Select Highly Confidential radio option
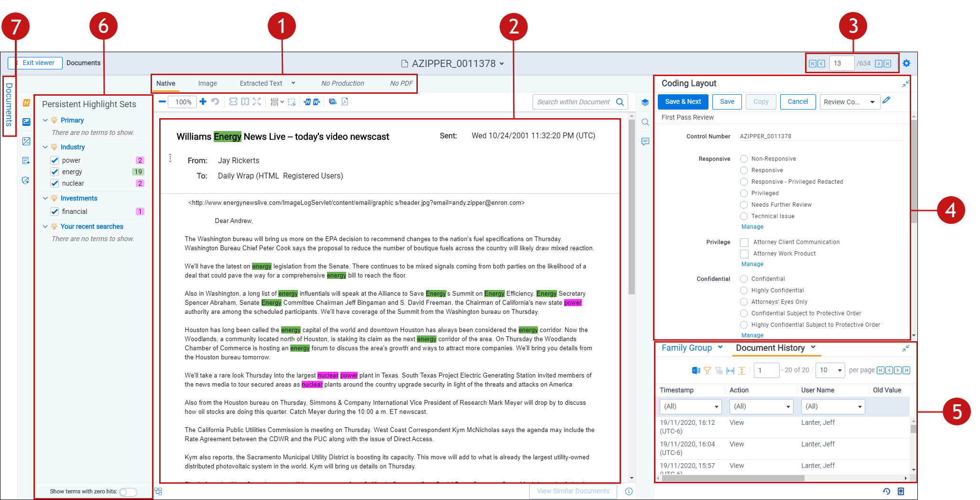Screen dimensions: 980x500 coord(744,290)
